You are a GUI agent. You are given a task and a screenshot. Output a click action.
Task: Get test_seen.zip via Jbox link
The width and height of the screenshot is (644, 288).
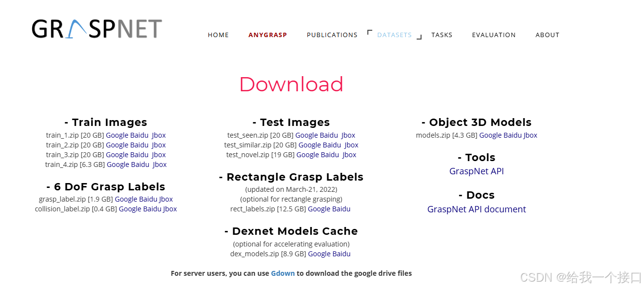click(x=348, y=135)
